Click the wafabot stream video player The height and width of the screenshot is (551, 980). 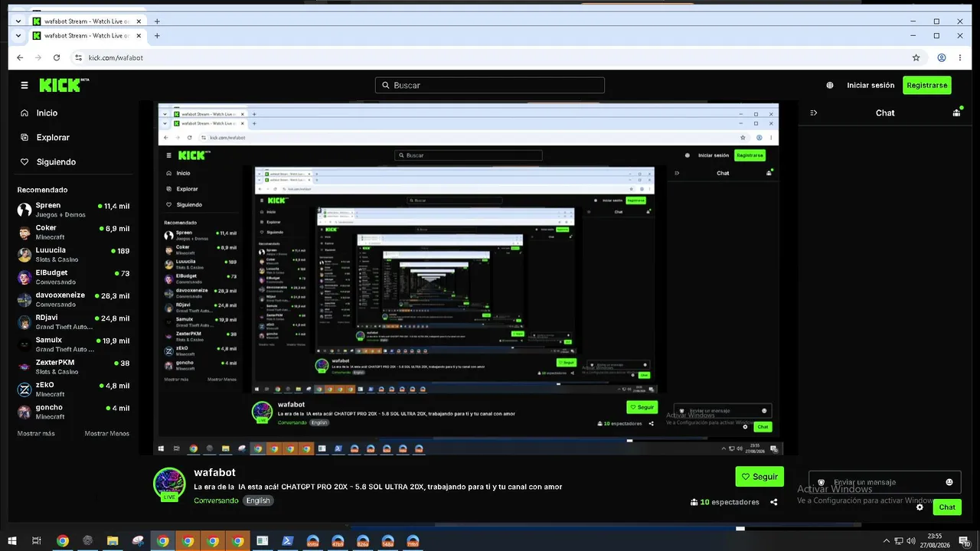click(x=468, y=278)
